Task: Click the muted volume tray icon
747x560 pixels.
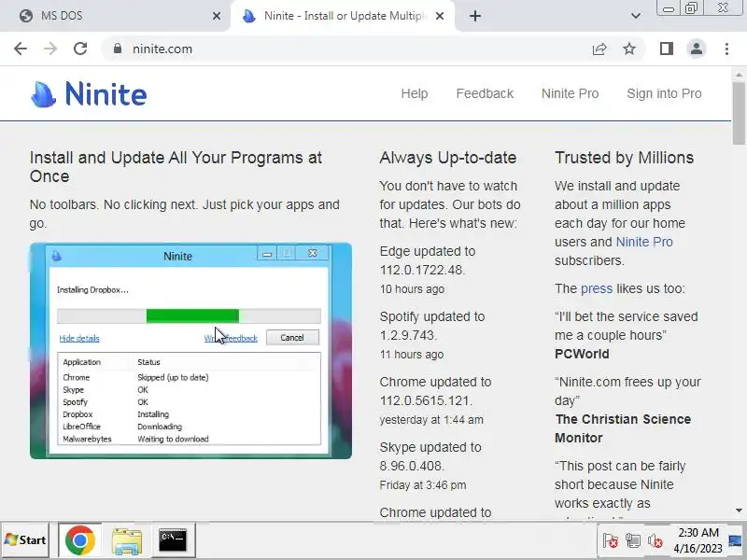Action: pyautogui.click(x=655, y=540)
